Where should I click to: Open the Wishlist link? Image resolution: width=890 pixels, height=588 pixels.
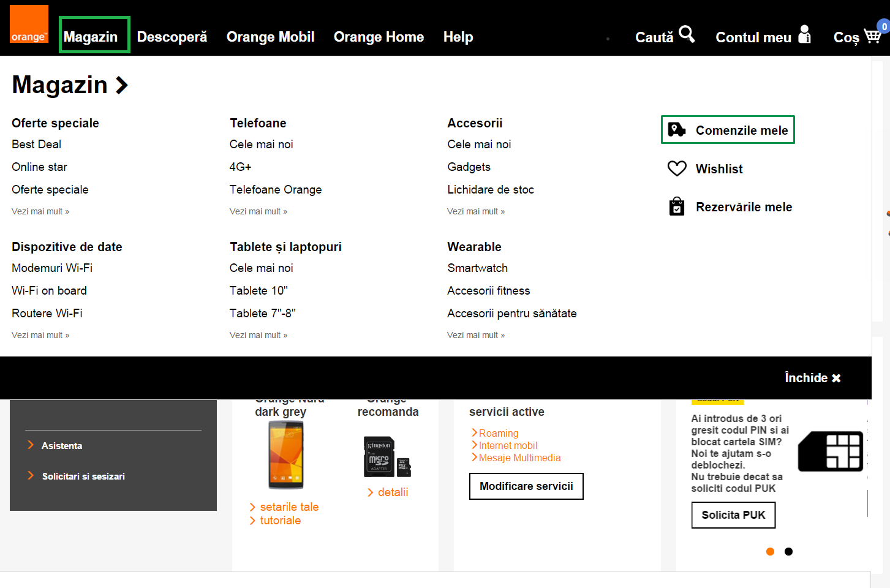click(719, 169)
